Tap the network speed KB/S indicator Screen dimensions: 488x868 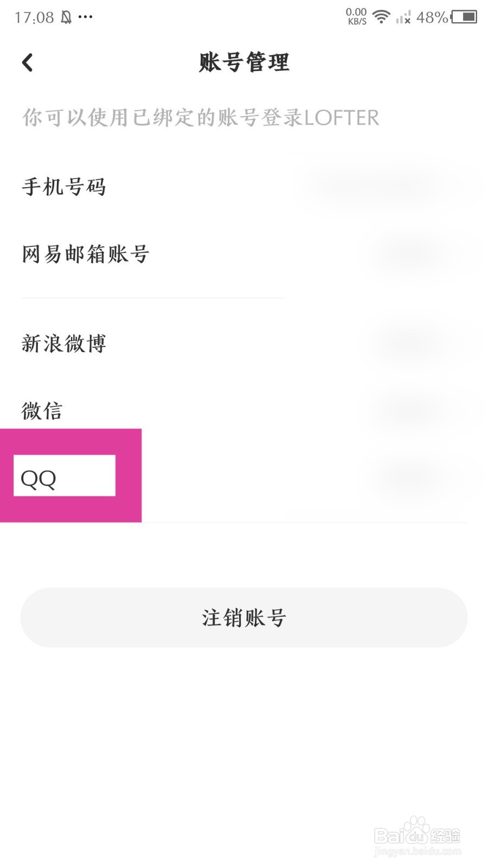pos(357,17)
